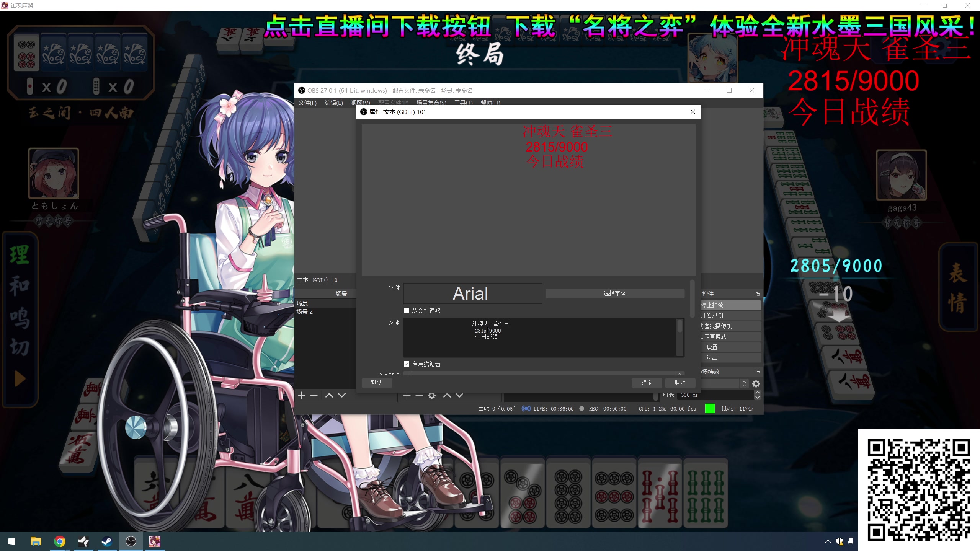Click the LIVE streaming status icon
The height and width of the screenshot is (551, 980).
526,409
